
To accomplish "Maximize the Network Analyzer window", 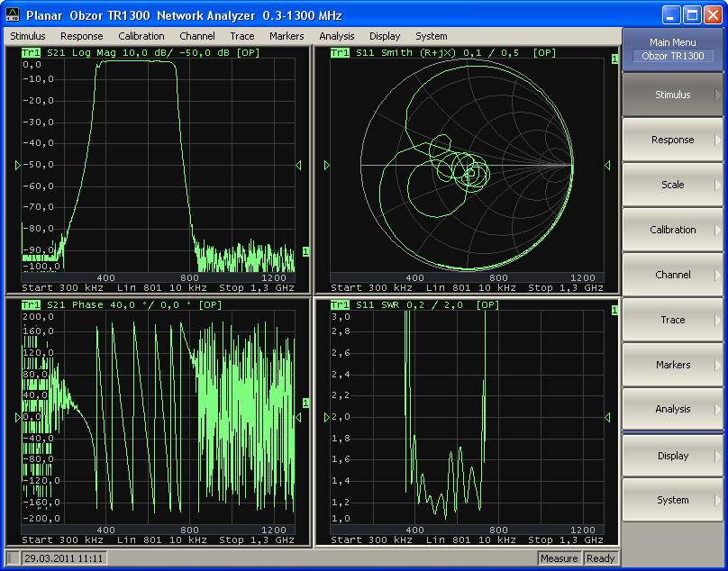I will 692,14.
